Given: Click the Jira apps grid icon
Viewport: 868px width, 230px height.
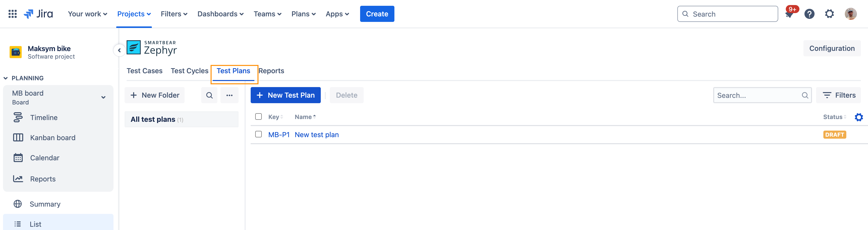Looking at the screenshot, I should click(x=12, y=14).
